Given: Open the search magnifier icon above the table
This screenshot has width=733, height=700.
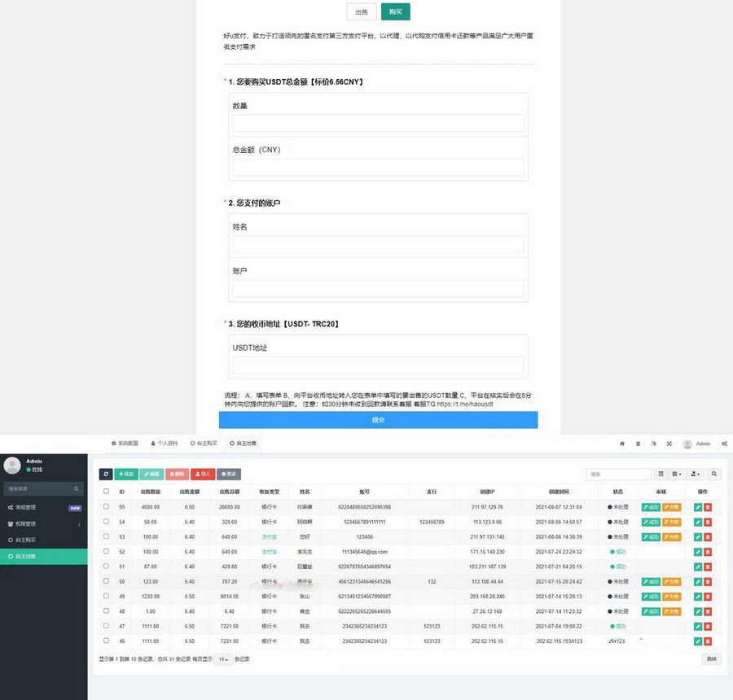Looking at the screenshot, I should [714, 474].
